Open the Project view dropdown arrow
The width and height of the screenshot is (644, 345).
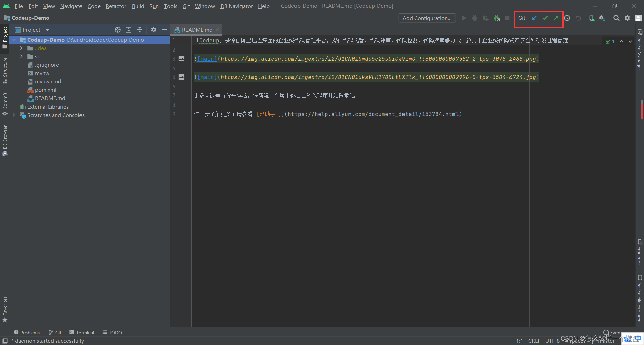click(x=47, y=30)
